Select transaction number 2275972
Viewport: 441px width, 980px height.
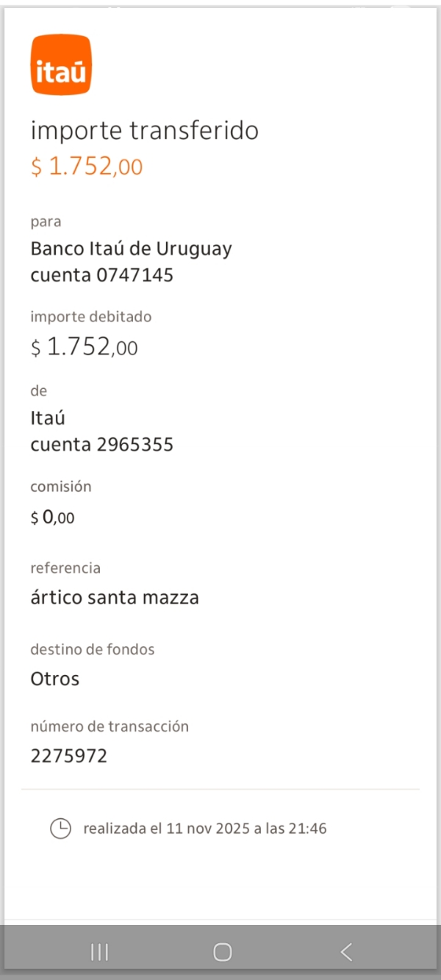(x=69, y=756)
